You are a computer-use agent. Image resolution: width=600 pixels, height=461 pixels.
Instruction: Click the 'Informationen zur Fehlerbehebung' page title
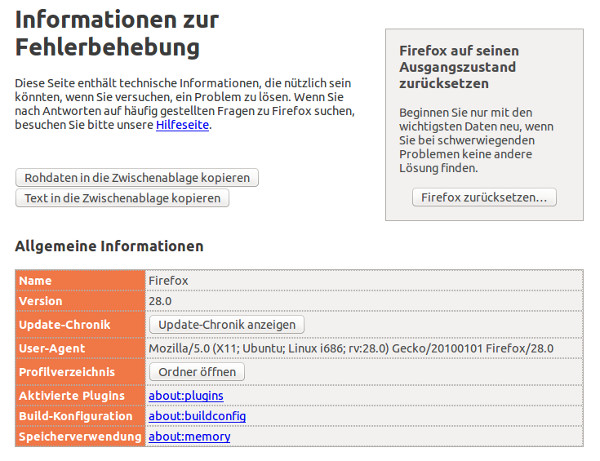[118, 33]
